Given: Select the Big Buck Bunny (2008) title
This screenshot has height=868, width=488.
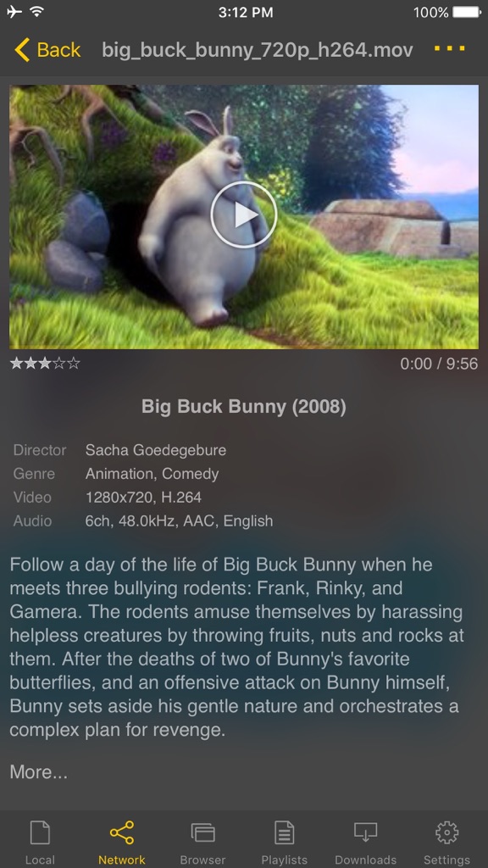Looking at the screenshot, I should point(243,406).
